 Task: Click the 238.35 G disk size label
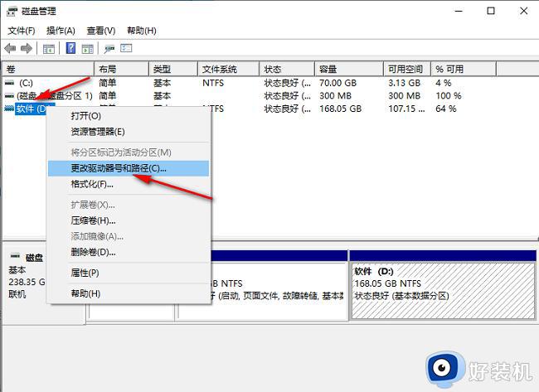pos(27,282)
